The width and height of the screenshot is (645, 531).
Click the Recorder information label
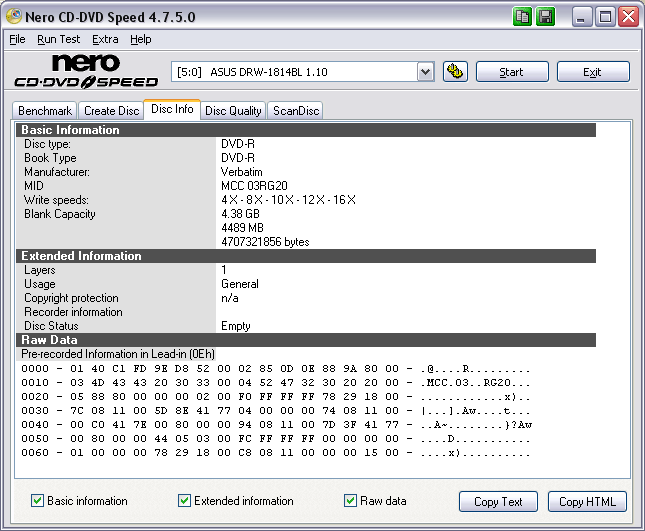click(73, 312)
